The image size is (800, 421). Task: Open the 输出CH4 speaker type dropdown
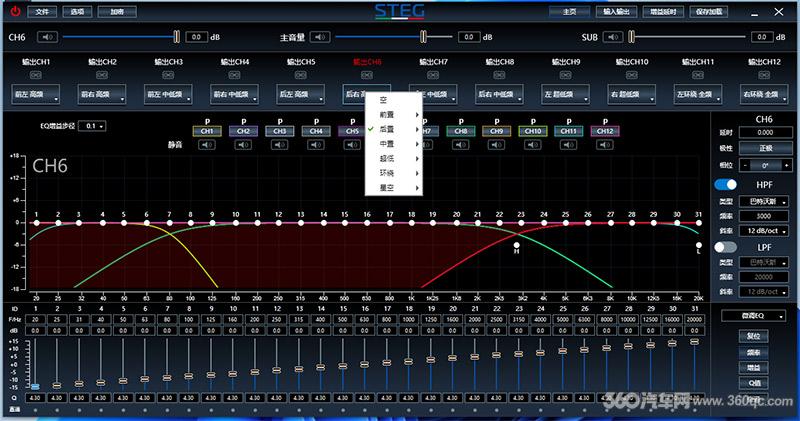point(235,94)
